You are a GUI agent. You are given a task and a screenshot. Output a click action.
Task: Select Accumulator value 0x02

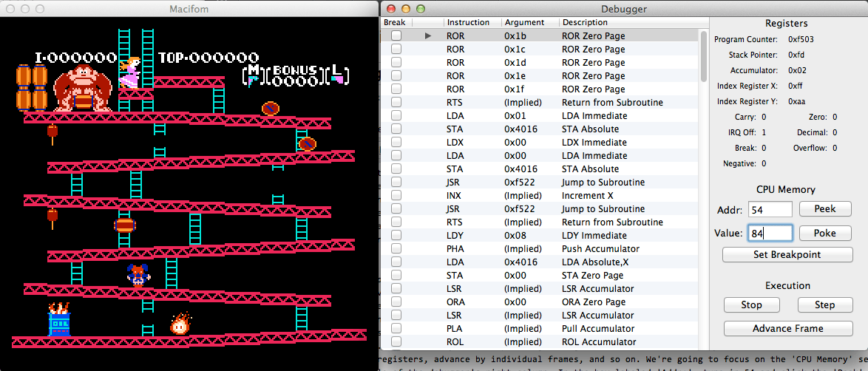(x=797, y=71)
